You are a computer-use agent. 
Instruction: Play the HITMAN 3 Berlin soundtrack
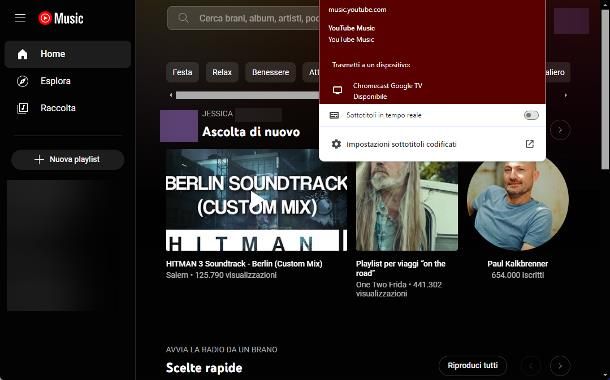tap(256, 200)
